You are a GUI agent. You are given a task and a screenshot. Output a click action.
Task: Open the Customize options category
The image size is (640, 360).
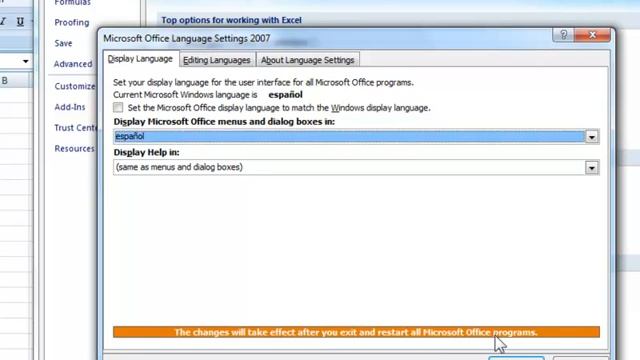(75, 86)
